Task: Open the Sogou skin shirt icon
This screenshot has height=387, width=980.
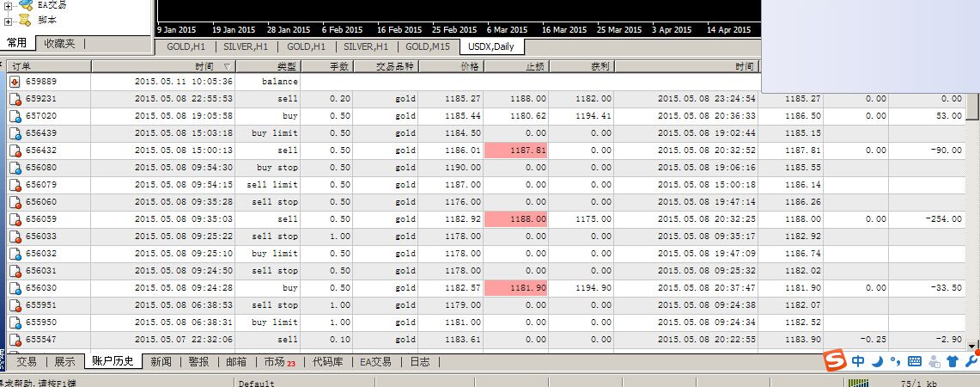Action: [953, 361]
